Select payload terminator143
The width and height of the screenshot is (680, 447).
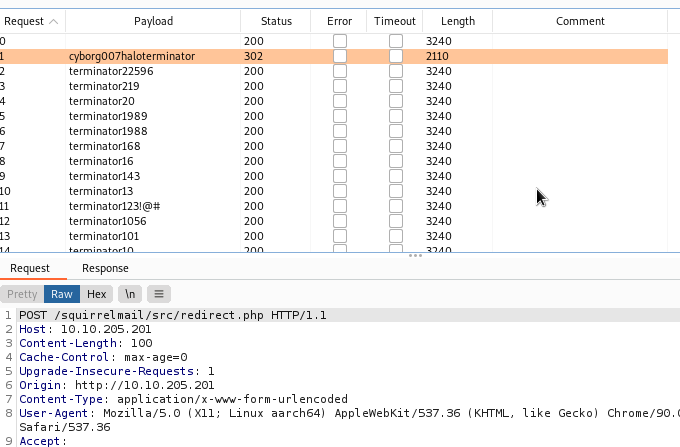pyautogui.click(x=105, y=176)
